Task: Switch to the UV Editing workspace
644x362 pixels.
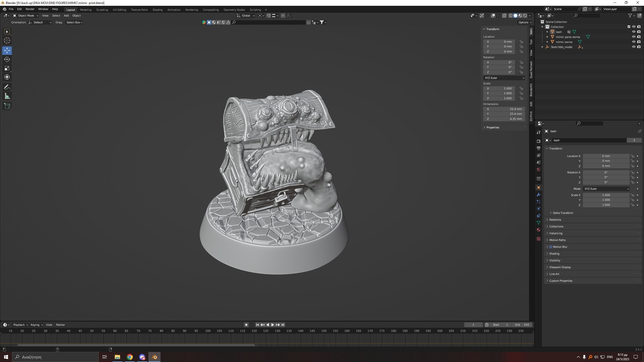Action: 119,10
